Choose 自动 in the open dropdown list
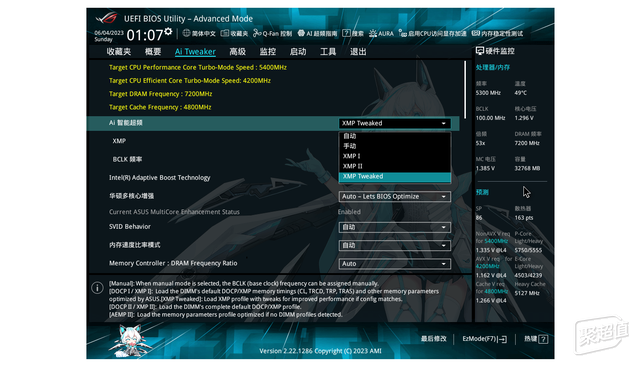 pos(395,136)
